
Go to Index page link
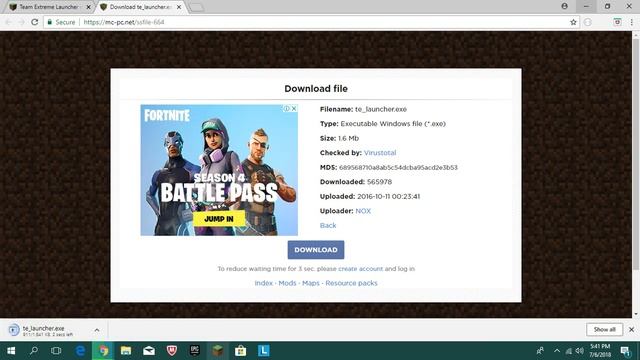pyautogui.click(x=264, y=283)
